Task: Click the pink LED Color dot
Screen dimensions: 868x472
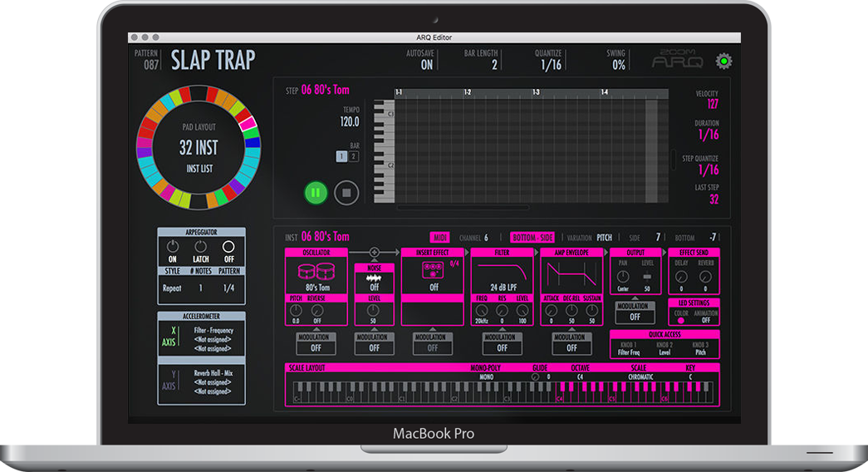Action: tap(681, 320)
